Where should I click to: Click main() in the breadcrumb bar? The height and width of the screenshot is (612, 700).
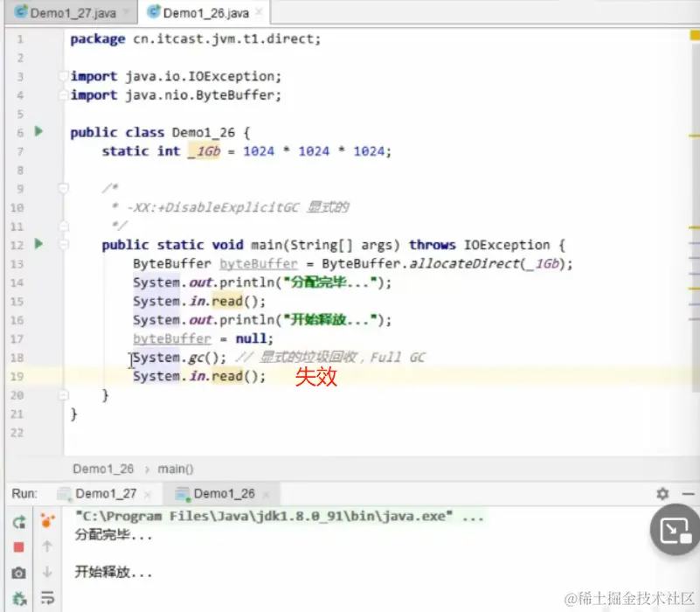click(x=176, y=469)
